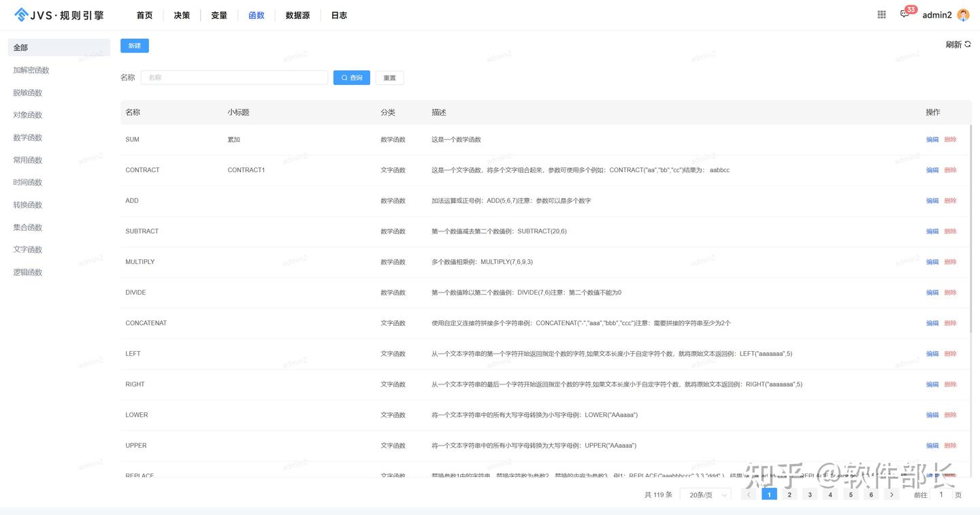This screenshot has height=515, width=980.
Task: Click the 新建 button to create function
Action: 134,45
